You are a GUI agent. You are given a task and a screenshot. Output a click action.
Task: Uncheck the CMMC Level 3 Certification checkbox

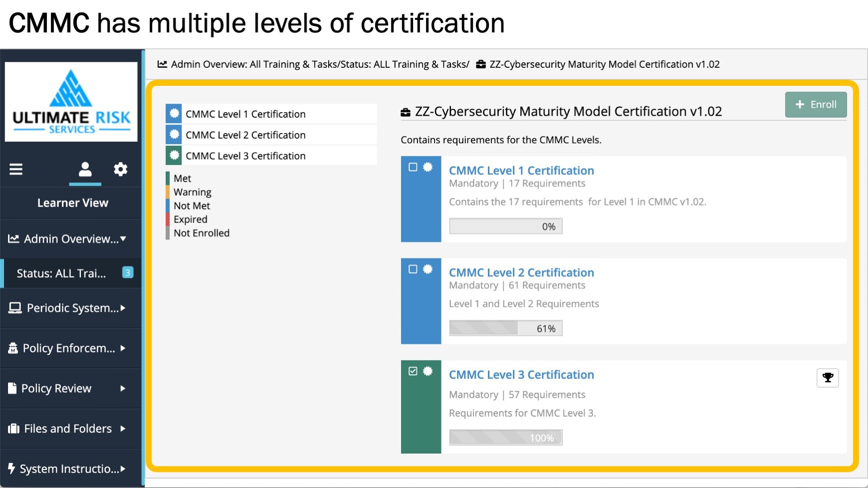click(413, 371)
